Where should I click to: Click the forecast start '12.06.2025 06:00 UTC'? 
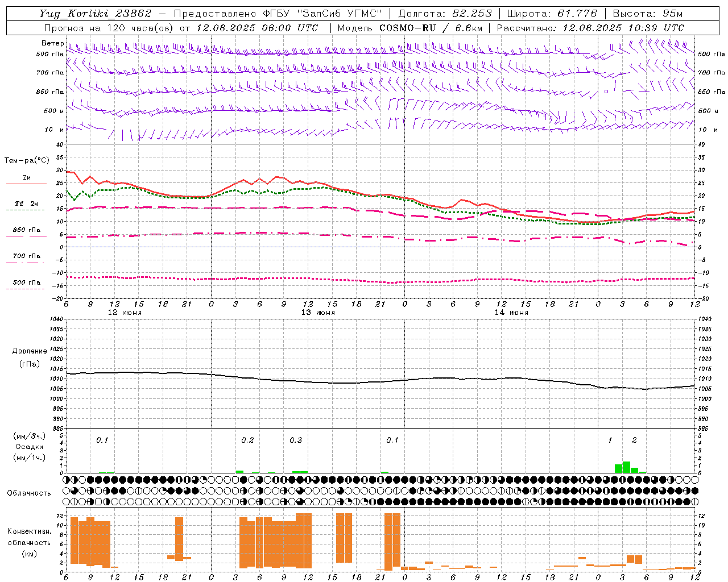257,28
